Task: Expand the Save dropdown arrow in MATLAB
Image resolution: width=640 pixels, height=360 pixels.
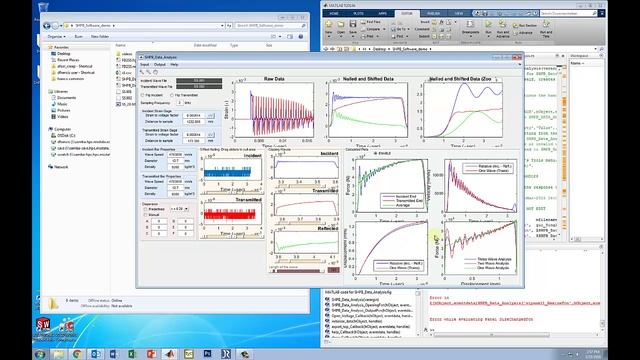Action: click(353, 37)
